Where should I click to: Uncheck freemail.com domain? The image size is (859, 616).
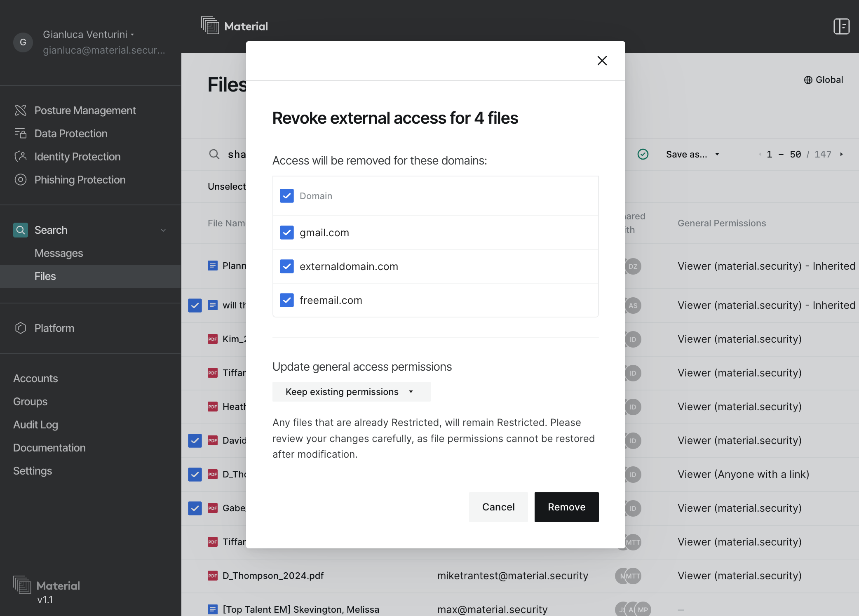click(287, 300)
